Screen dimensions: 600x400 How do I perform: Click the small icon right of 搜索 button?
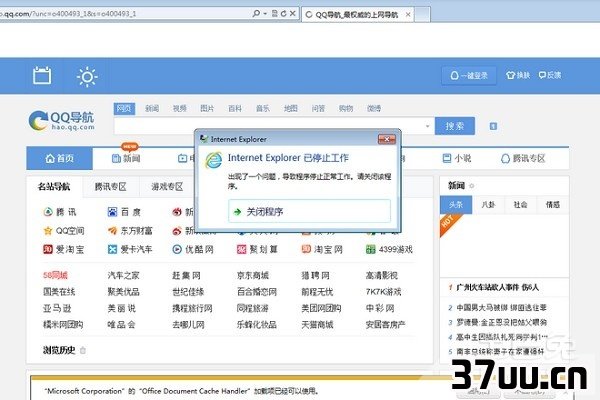493,126
